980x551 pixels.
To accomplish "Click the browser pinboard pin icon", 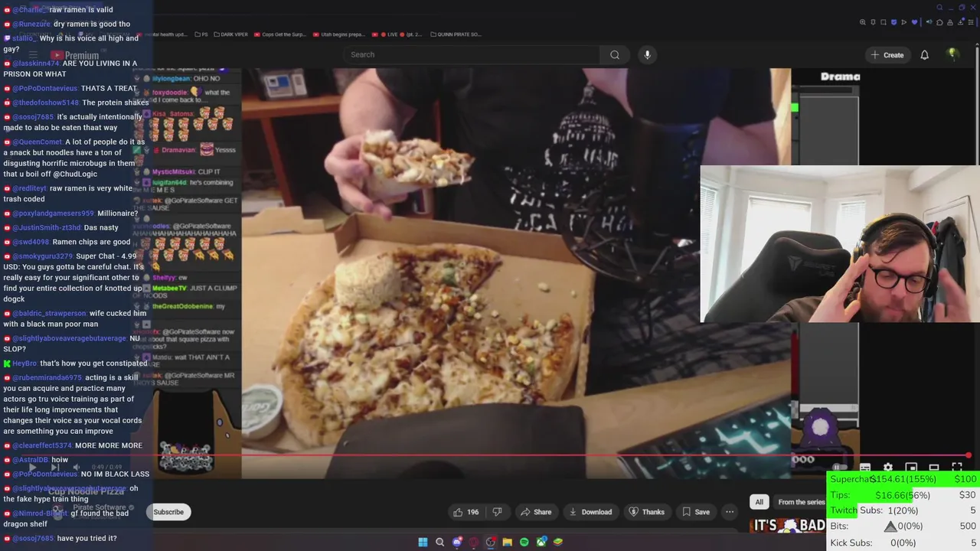I will pos(873,22).
